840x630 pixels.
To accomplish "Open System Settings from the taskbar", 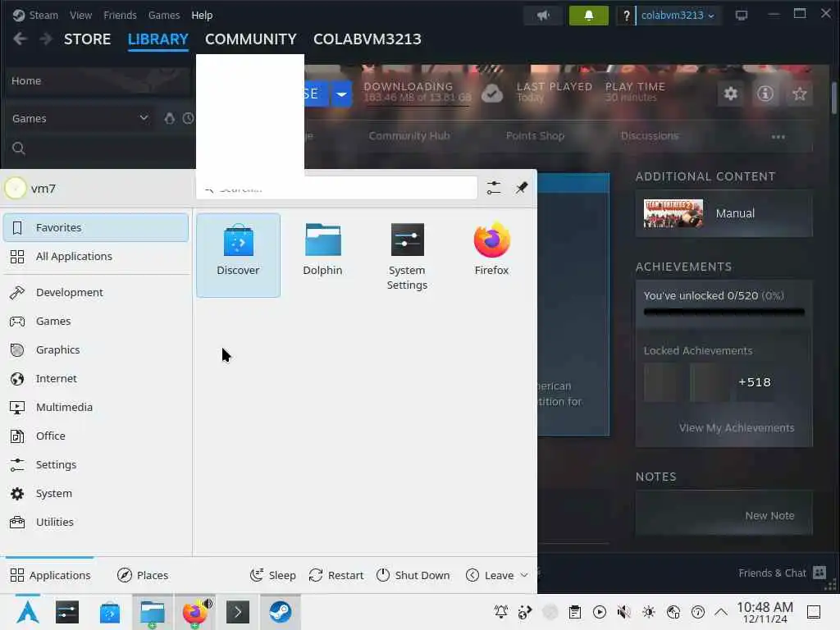I will [67, 612].
